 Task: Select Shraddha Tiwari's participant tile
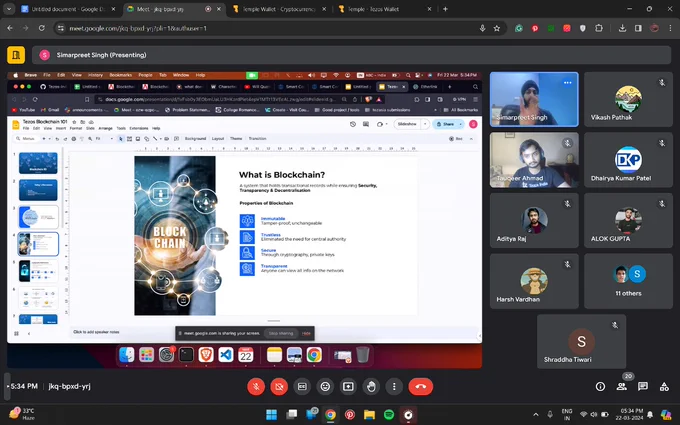(x=581, y=342)
